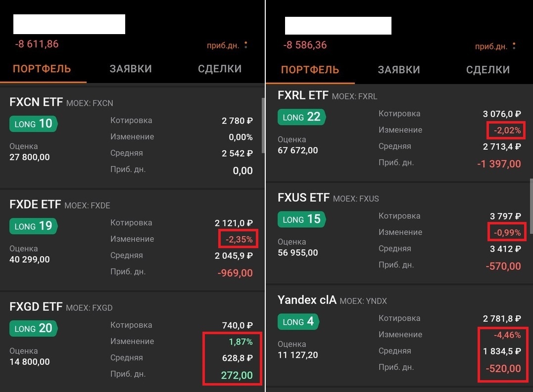The image size is (533, 392).
Task: Open the left panel's three-dot options menu
Action: tap(246, 45)
